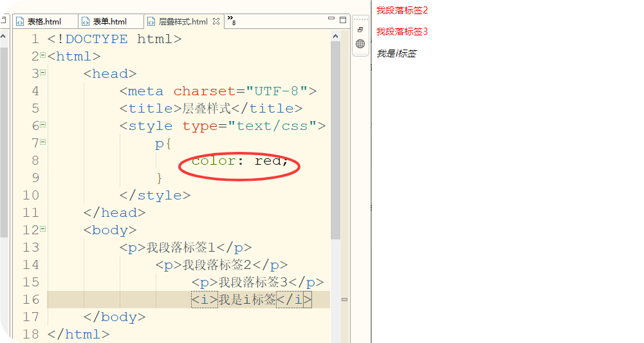
Task: Click the color: red; declaration
Action: [240, 161]
